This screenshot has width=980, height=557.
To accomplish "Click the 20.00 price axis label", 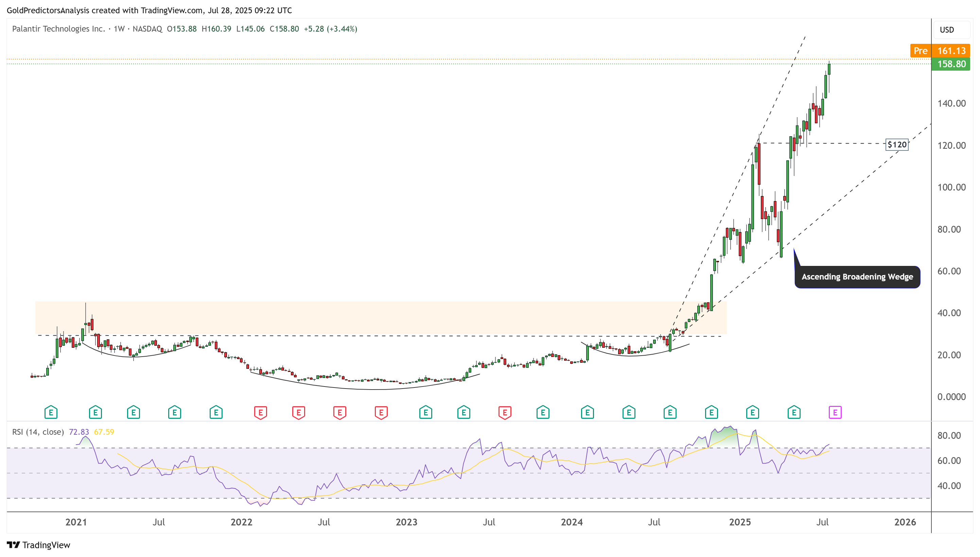I will 949,355.
